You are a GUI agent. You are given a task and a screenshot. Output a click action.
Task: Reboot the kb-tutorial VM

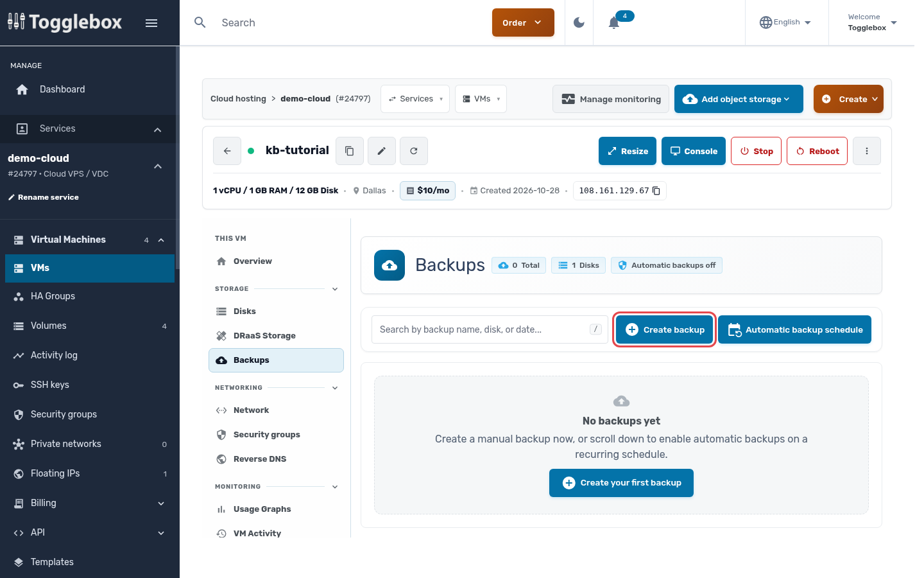[817, 151]
